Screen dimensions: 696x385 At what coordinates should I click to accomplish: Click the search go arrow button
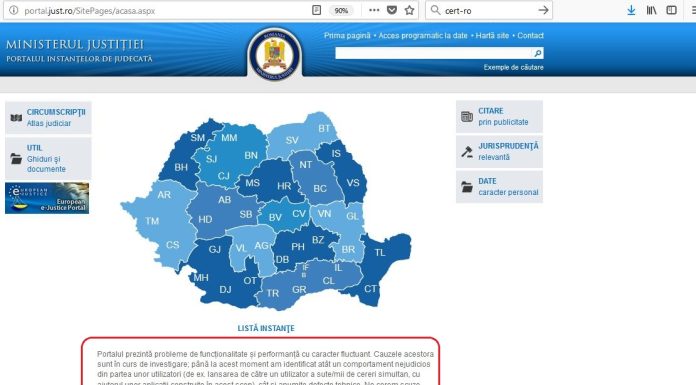pos(543,10)
